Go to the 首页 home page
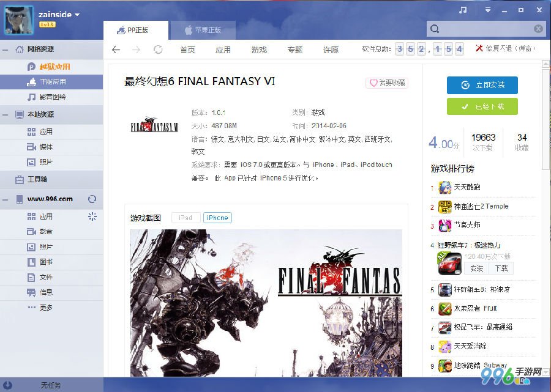The width and height of the screenshot is (551, 392). pyautogui.click(x=187, y=50)
